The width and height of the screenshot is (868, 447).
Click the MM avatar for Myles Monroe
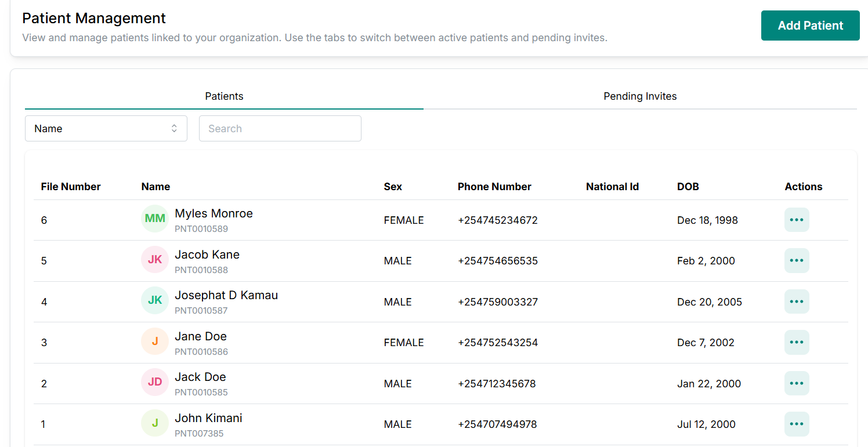pos(155,219)
